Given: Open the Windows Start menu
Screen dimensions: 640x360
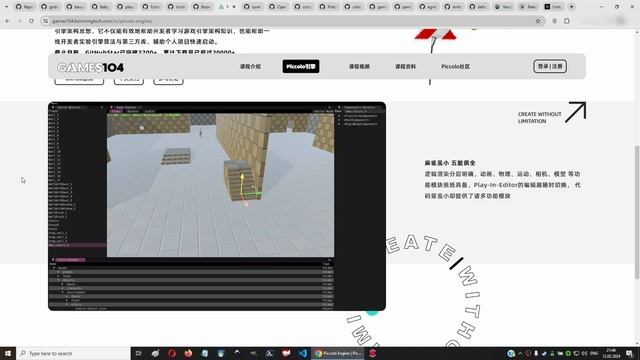Looking at the screenshot, I should pyautogui.click(x=8, y=353).
